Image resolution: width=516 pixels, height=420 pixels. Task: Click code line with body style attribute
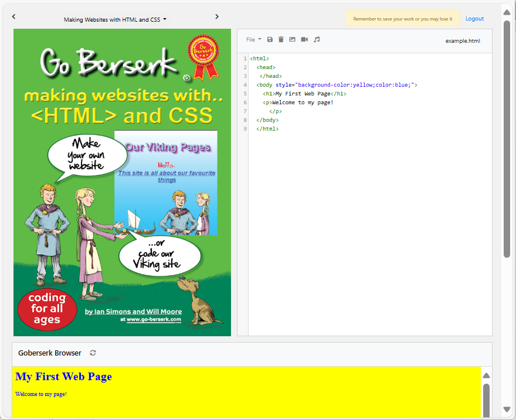click(x=337, y=85)
